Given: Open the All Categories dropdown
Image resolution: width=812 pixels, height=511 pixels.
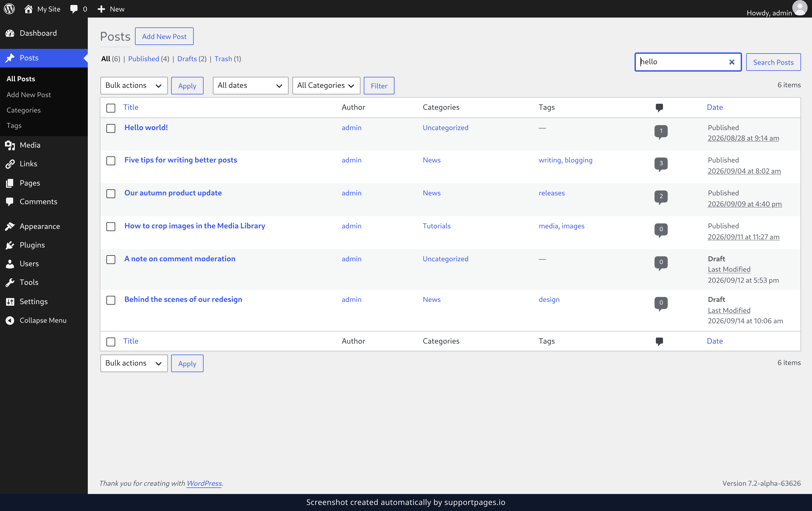Looking at the screenshot, I should pyautogui.click(x=326, y=86).
